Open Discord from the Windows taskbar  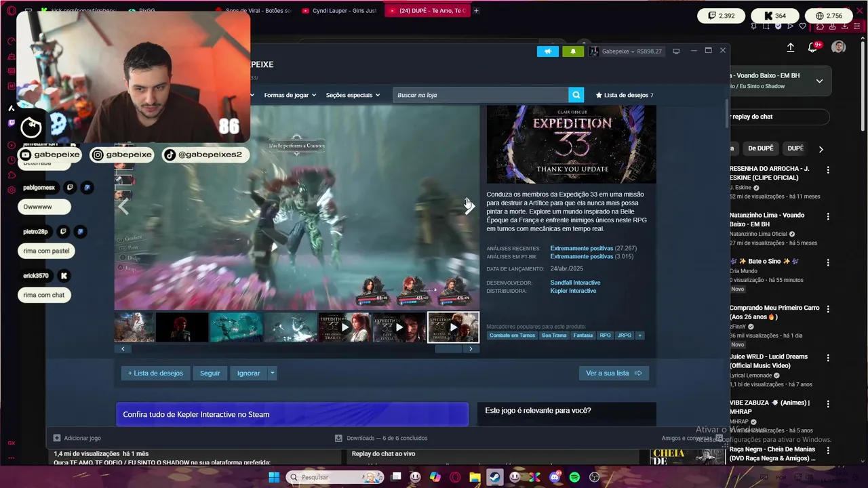[x=555, y=477]
